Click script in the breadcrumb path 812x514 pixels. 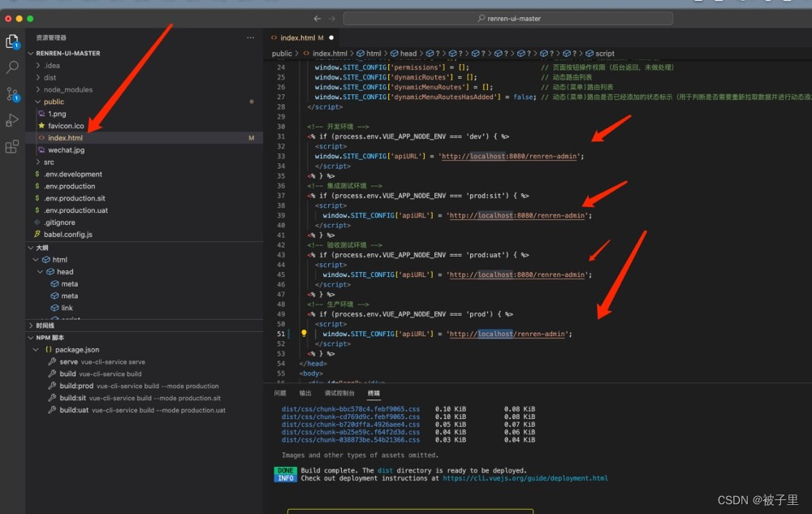pyautogui.click(x=604, y=54)
